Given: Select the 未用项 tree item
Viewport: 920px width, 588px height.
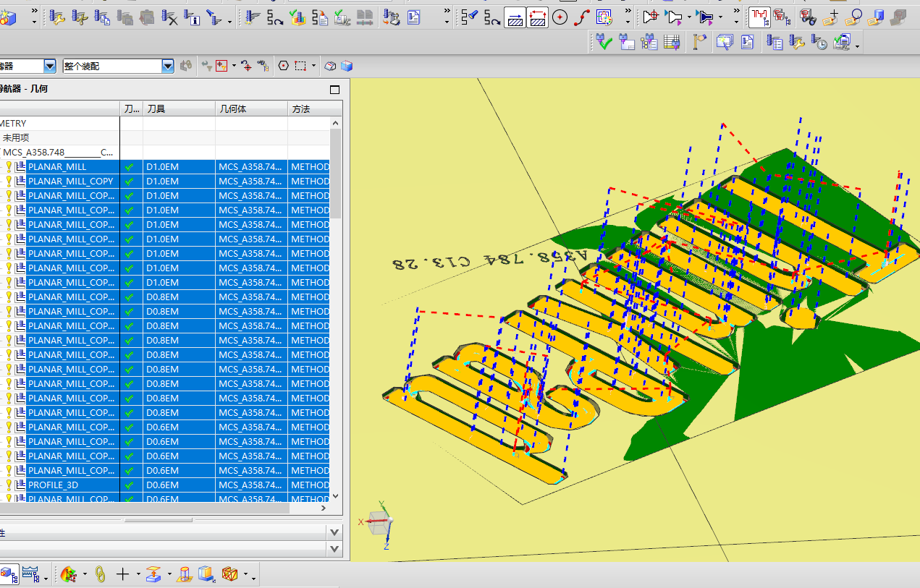Looking at the screenshot, I should point(16,137).
